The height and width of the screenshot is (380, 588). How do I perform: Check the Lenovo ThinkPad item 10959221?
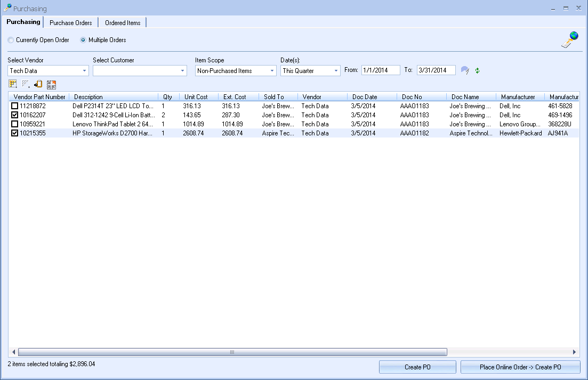click(15, 124)
